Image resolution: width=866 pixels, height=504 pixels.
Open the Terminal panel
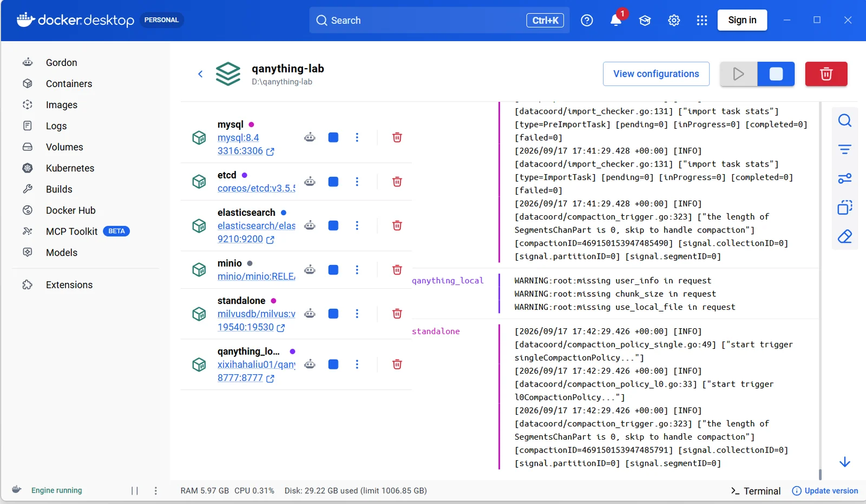coord(756,491)
